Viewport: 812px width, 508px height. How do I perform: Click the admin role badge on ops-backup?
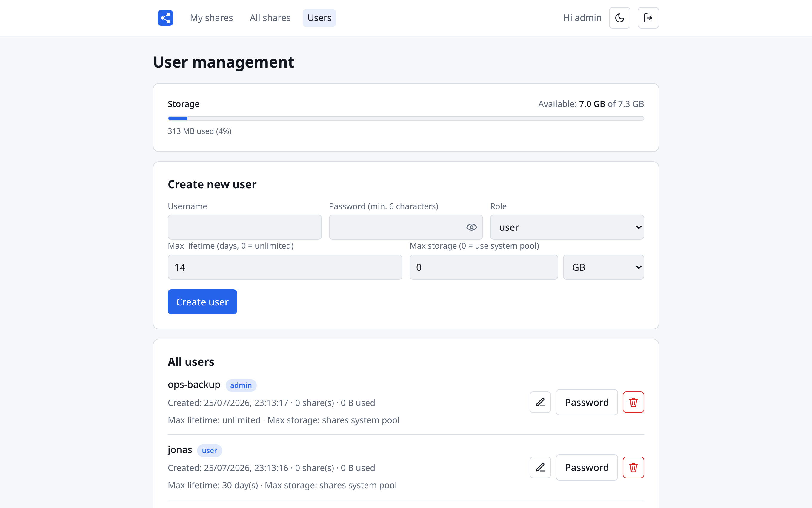[241, 385]
